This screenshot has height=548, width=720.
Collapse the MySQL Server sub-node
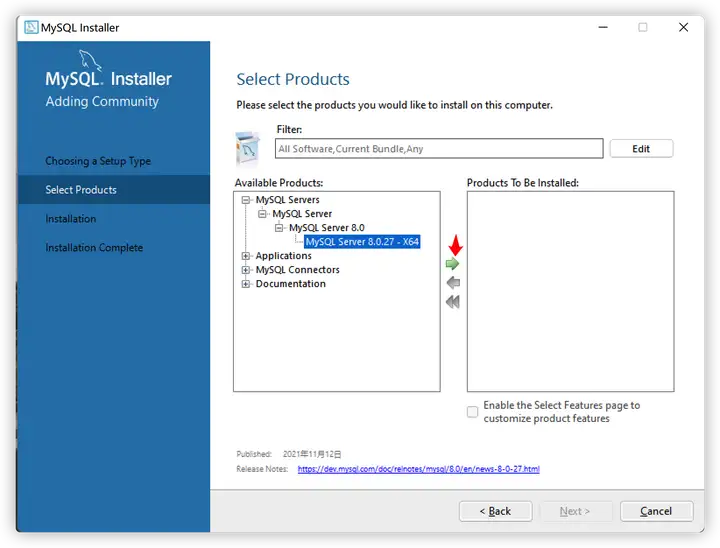(x=262, y=214)
